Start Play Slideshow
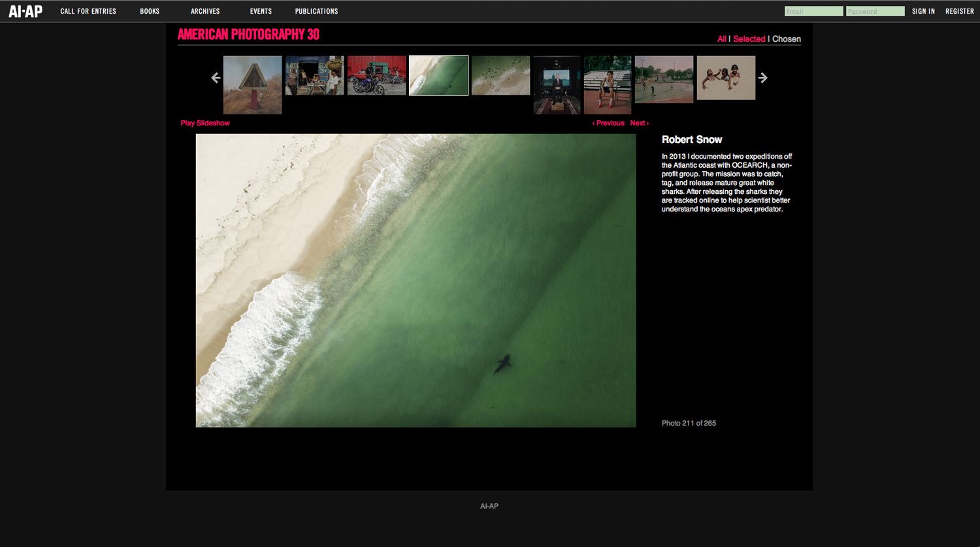Viewport: 980px width, 547px height. click(205, 123)
